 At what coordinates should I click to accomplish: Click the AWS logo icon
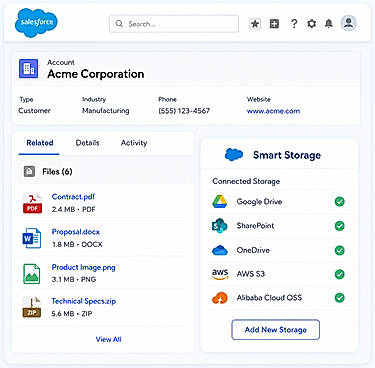tap(220, 274)
